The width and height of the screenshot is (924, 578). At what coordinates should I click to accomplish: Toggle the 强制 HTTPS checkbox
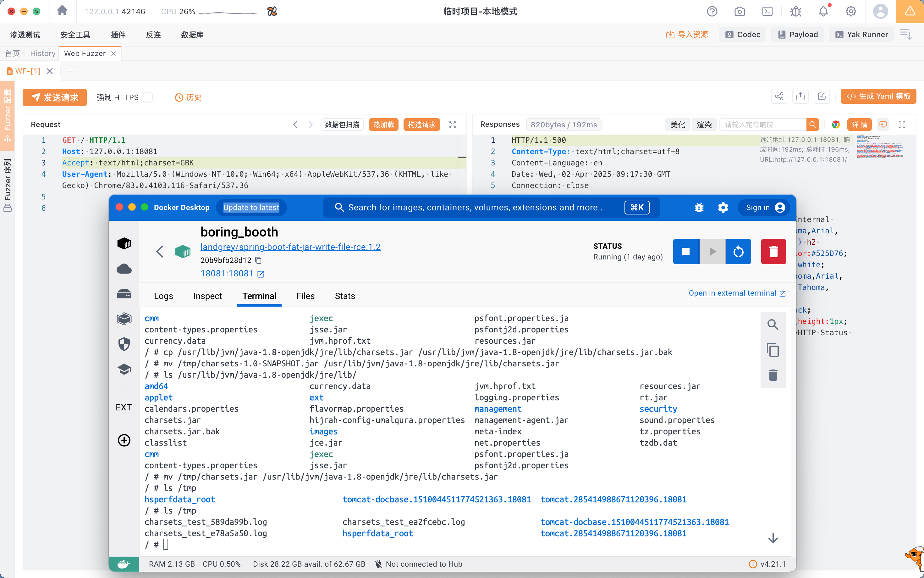[x=148, y=97]
